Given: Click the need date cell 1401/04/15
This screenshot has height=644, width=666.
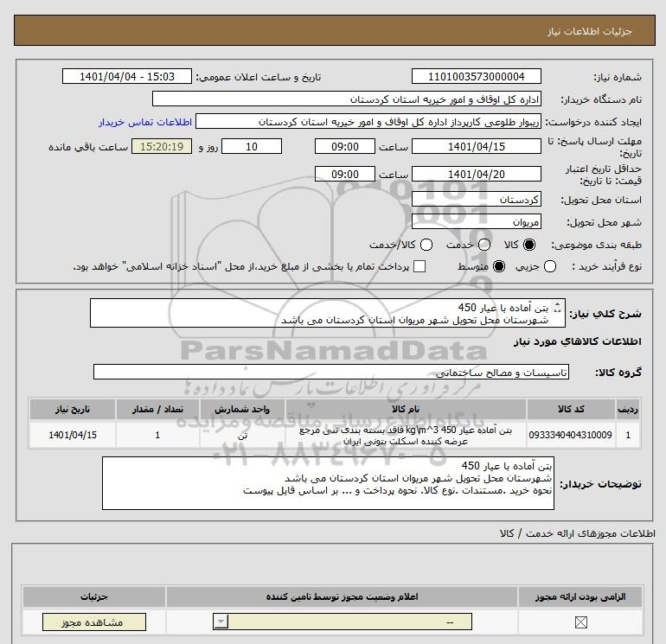Looking at the screenshot, I should tap(72, 435).
